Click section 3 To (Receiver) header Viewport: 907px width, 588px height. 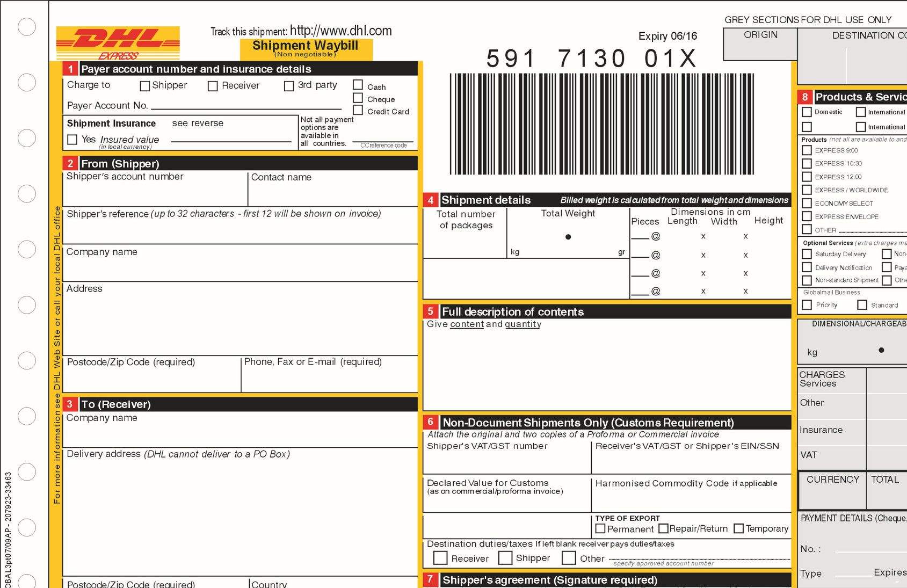point(240,404)
